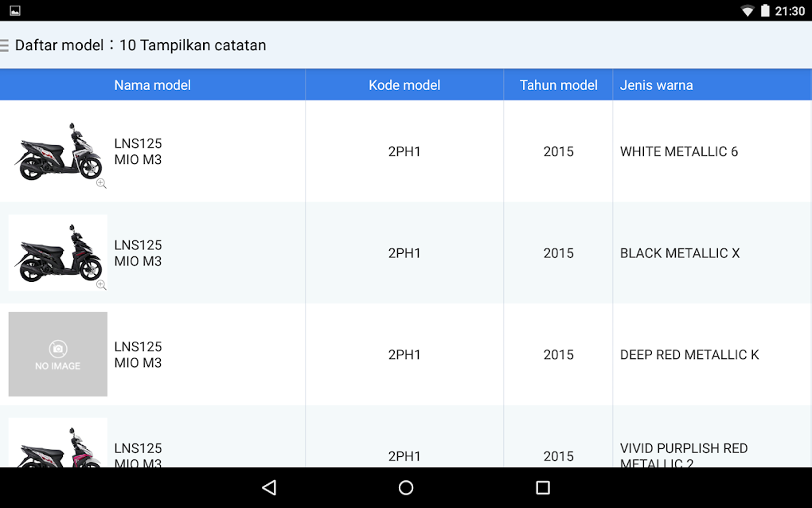
Task: Sort by the Tahun model column header
Action: pos(557,84)
